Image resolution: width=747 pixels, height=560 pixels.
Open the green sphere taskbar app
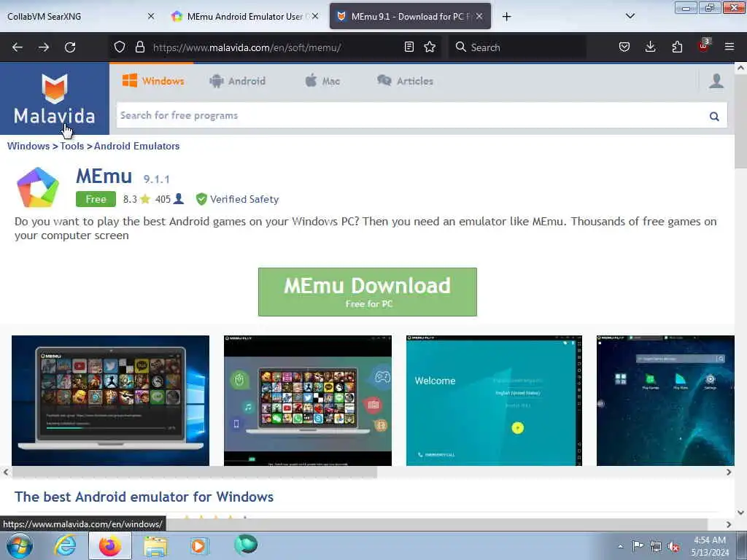(x=246, y=544)
